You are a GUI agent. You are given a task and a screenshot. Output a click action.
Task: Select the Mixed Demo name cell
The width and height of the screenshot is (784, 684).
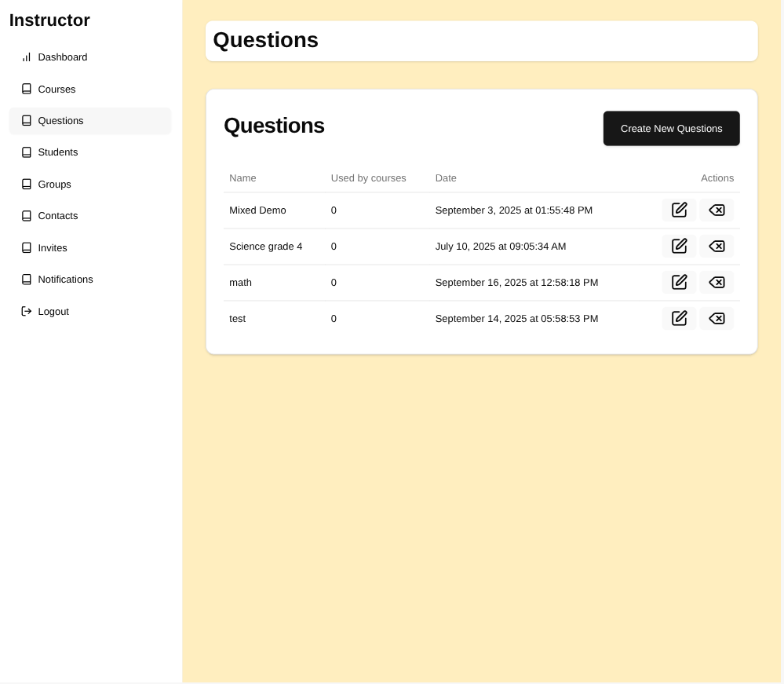(258, 210)
